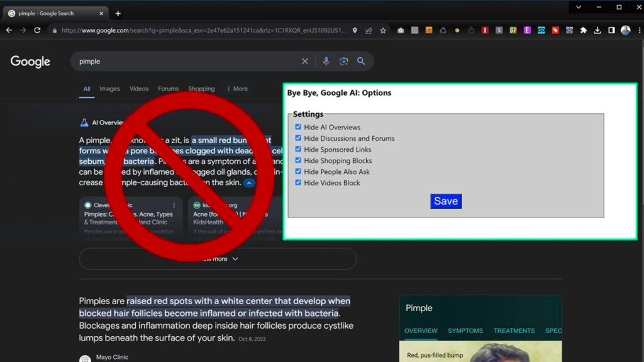
Task: Disable Hide People Also Ask option
Action: tap(298, 172)
